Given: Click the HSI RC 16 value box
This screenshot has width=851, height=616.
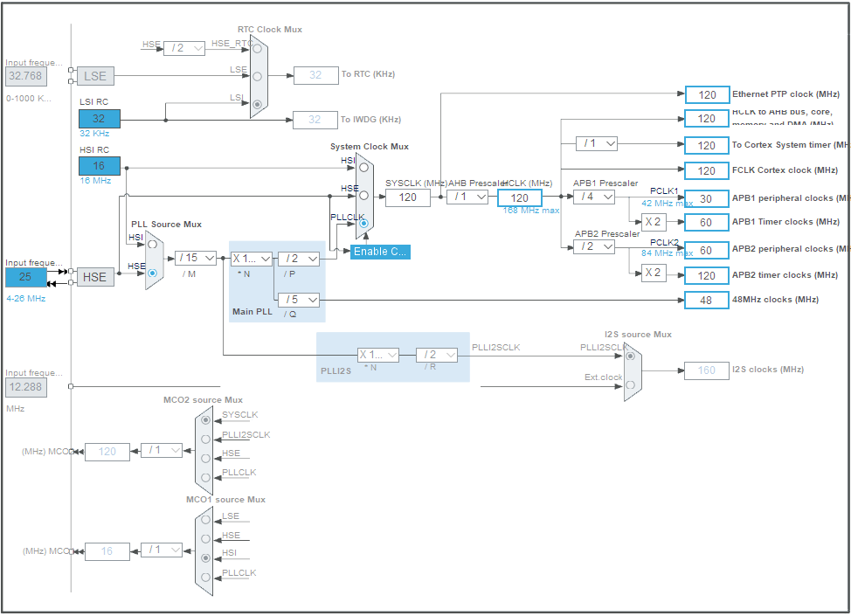Looking at the screenshot, I should tap(100, 166).
